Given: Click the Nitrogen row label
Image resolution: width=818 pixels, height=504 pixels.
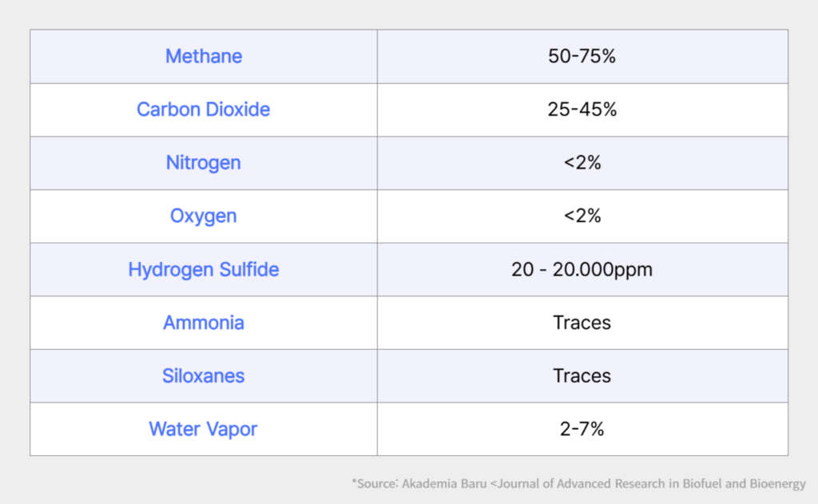Looking at the screenshot, I should pos(204,163).
